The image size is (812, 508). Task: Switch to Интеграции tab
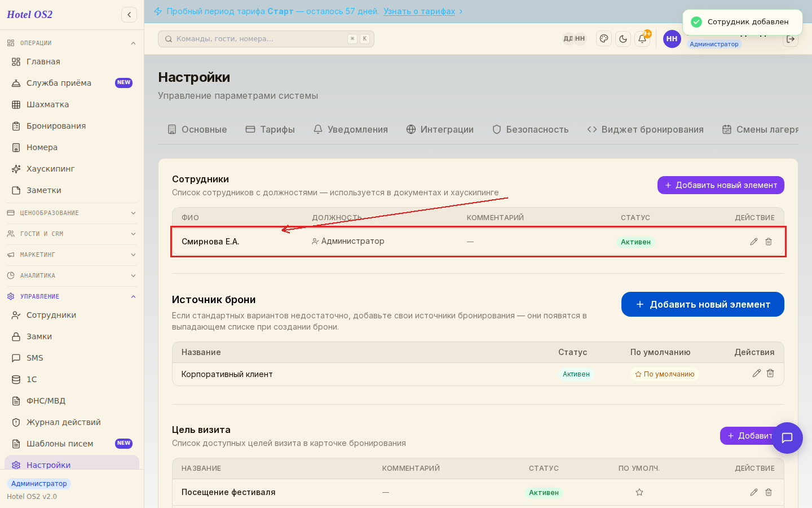tap(440, 129)
